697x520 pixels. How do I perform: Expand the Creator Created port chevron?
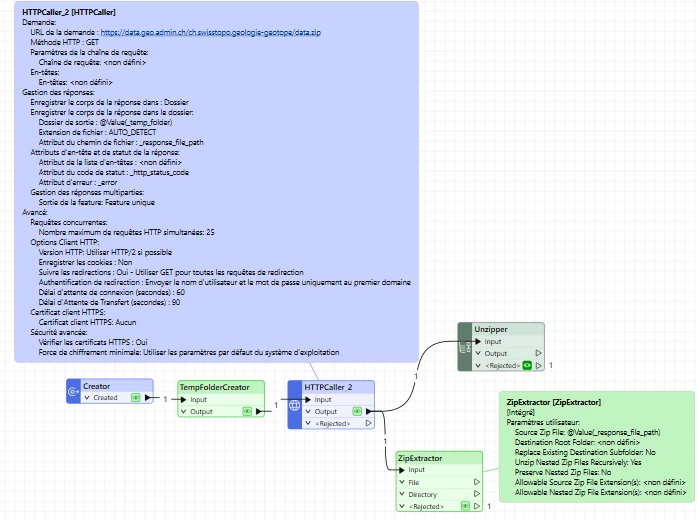click(x=87, y=397)
